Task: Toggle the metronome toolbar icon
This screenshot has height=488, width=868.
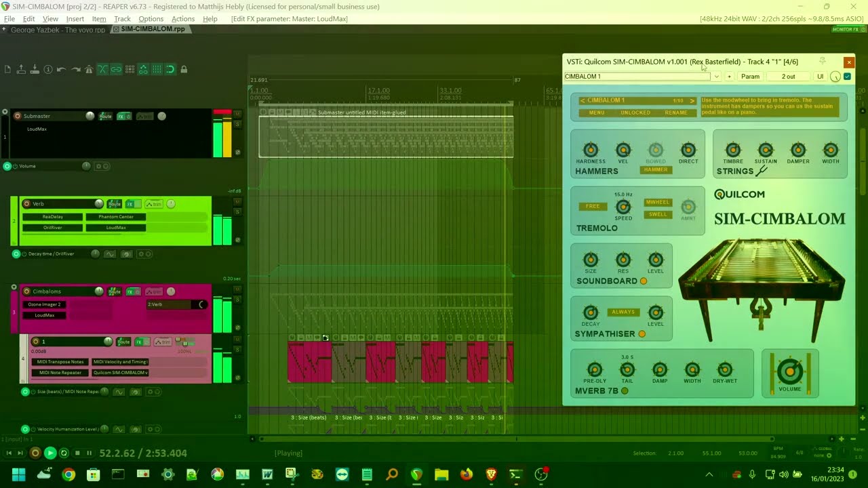Action: (x=89, y=69)
